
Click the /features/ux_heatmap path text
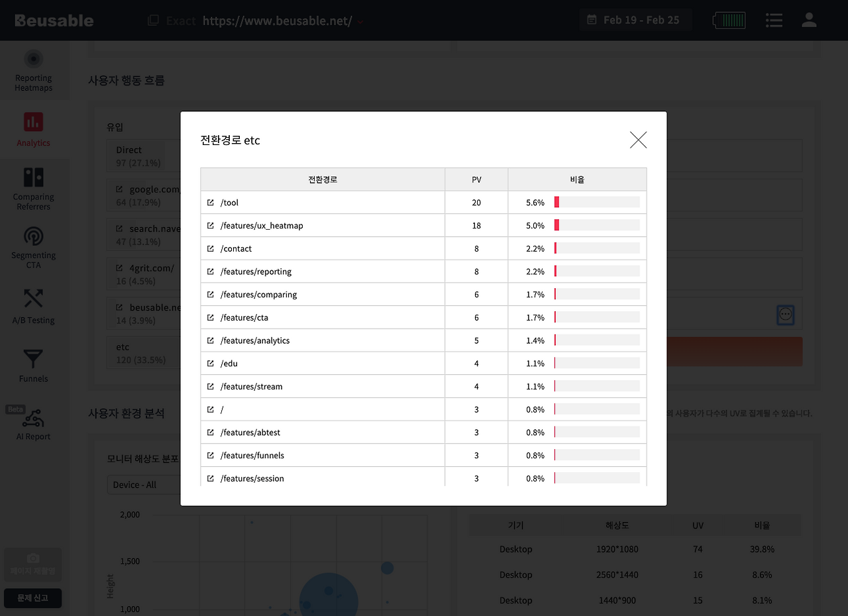point(262,226)
